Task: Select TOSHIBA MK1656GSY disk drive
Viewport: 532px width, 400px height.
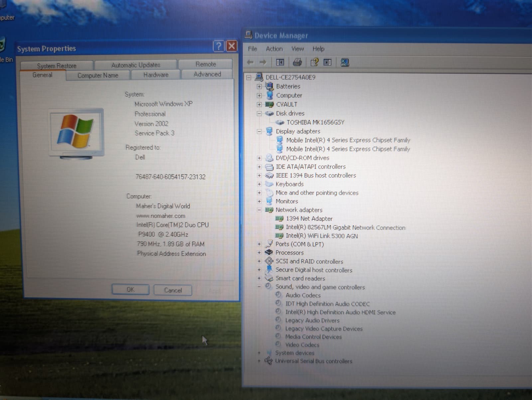Action: (315, 122)
